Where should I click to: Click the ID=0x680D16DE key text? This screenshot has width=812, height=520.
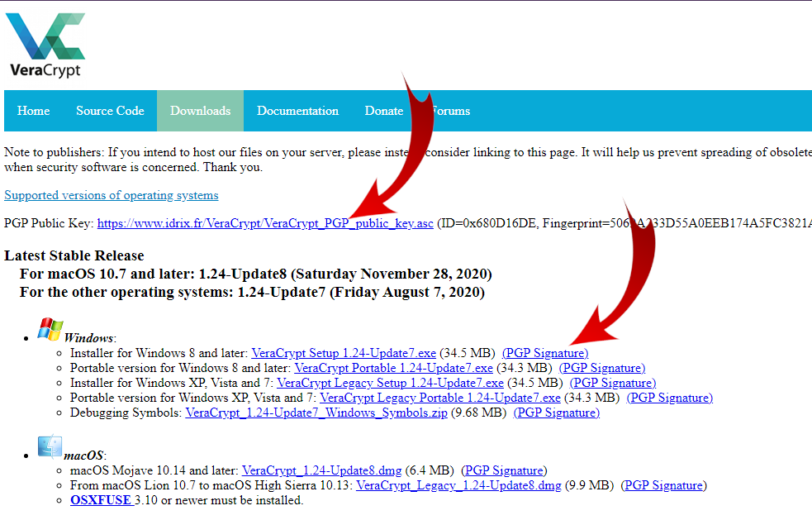click(x=487, y=223)
